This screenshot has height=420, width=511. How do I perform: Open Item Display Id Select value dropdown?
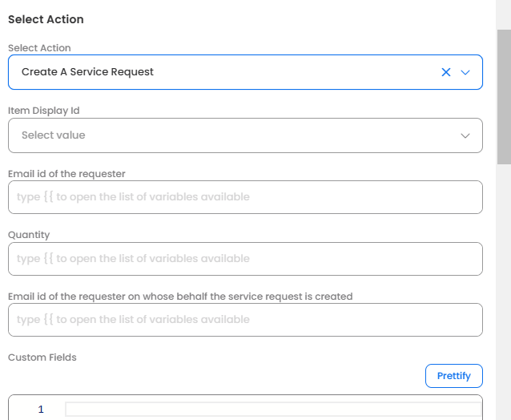(224, 135)
